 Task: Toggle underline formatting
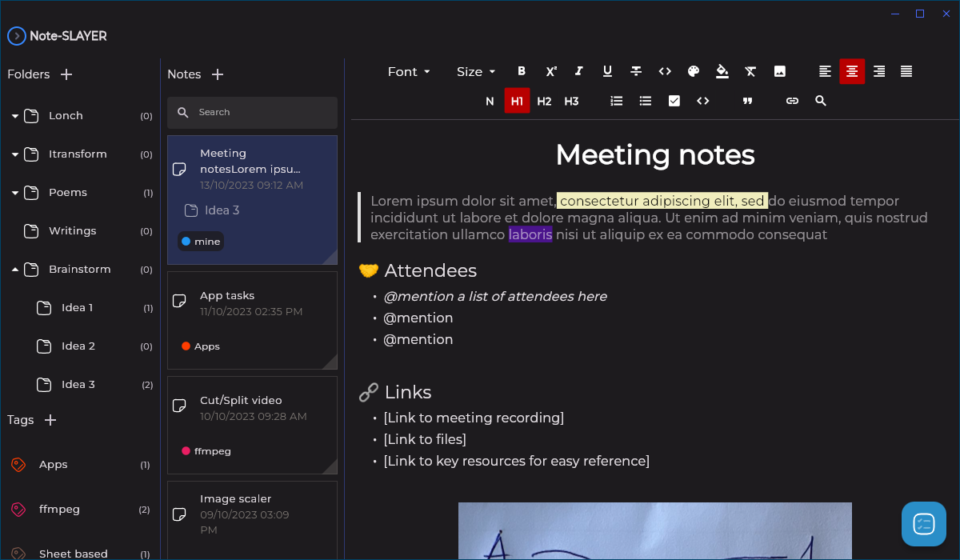click(x=607, y=71)
